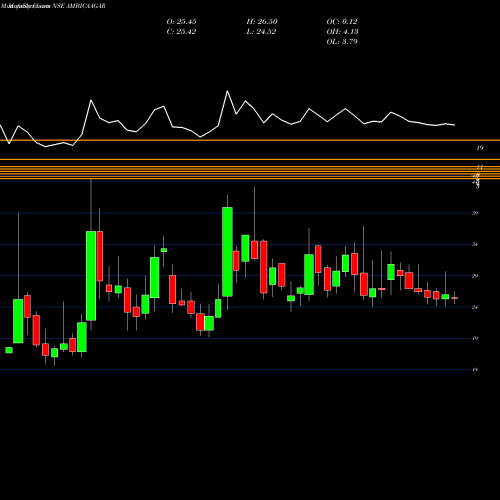Click the last small red candlestick at the right end

point(454,298)
